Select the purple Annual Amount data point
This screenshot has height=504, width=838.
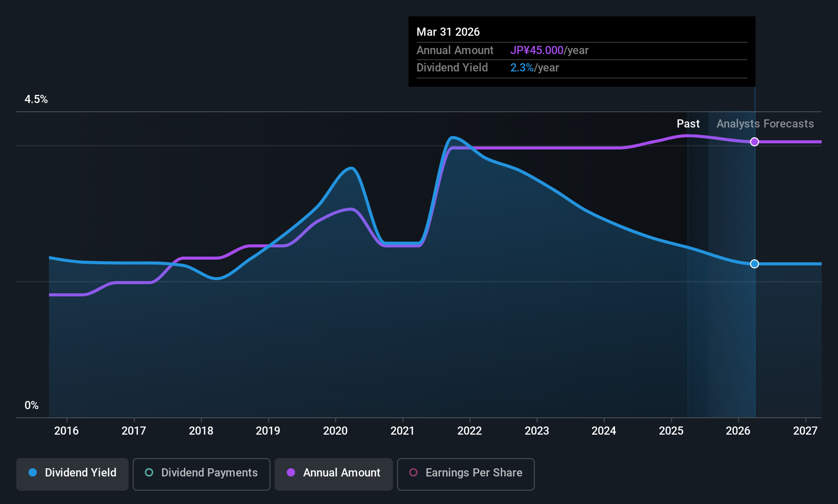(x=754, y=142)
